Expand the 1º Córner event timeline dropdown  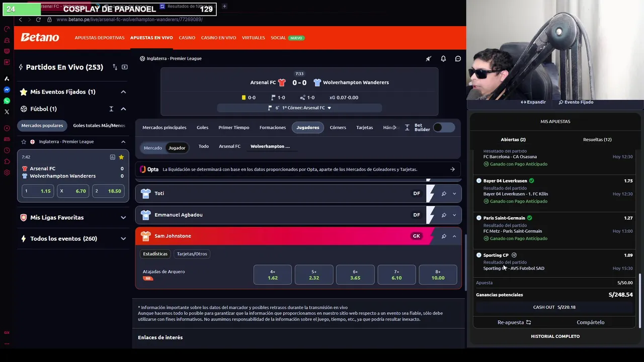tap(330, 108)
